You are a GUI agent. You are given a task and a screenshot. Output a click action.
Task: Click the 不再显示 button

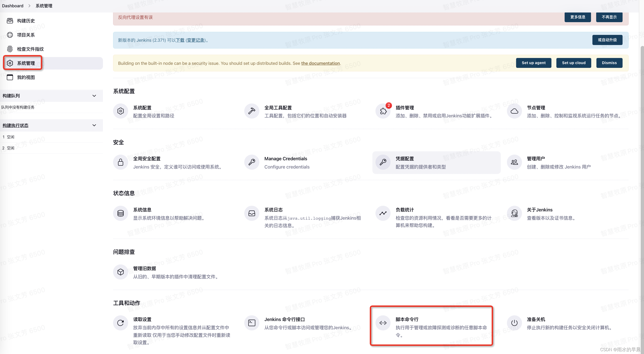pyautogui.click(x=609, y=17)
